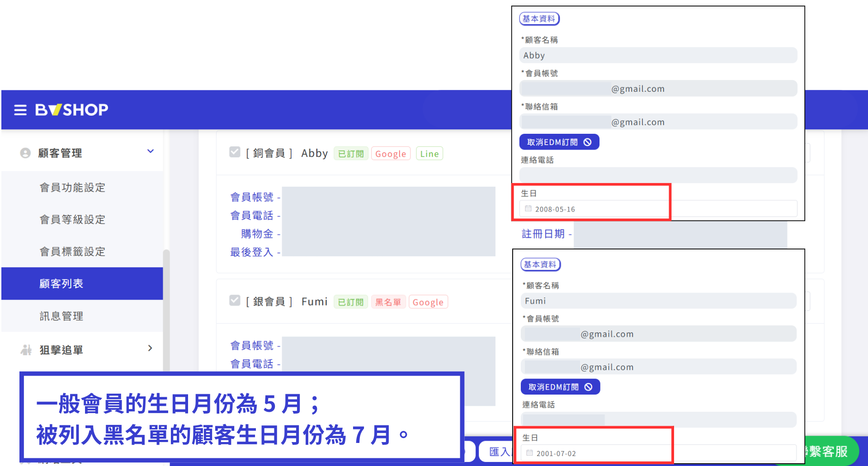Click Abby's Google tag

click(391, 154)
